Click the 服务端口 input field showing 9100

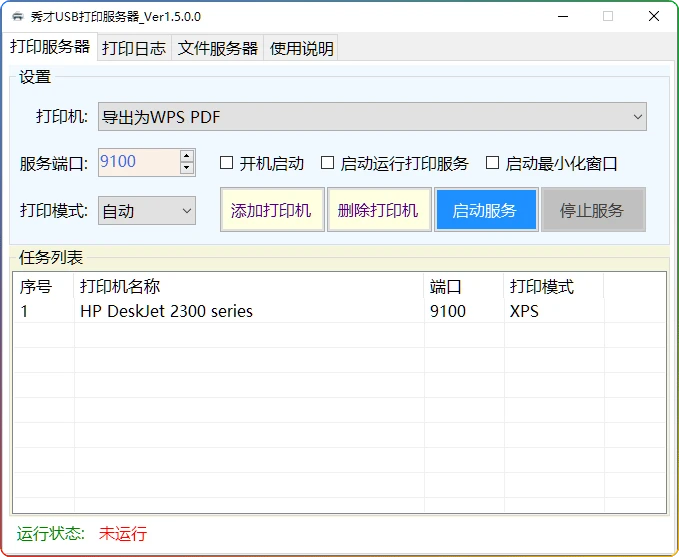click(136, 162)
